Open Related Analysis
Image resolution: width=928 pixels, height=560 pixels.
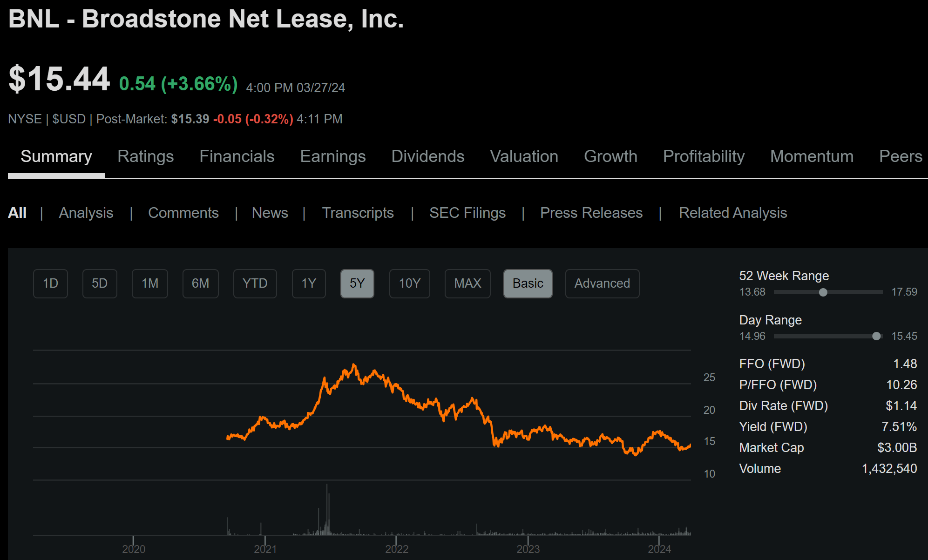coord(732,213)
